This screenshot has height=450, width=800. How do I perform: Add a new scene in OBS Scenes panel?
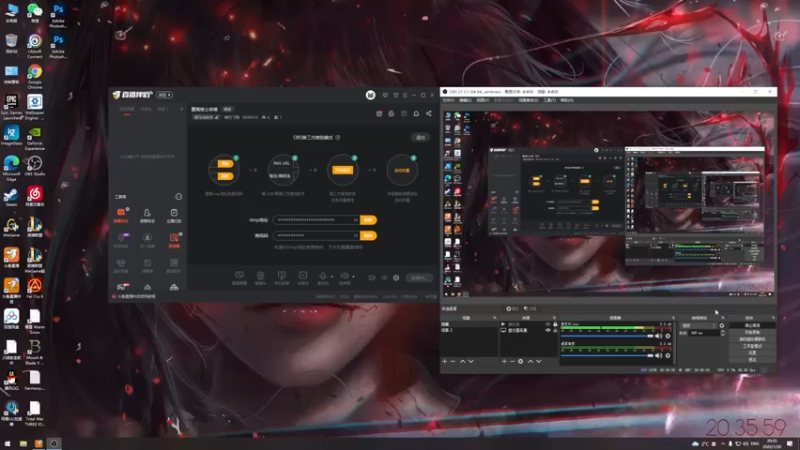pos(444,361)
